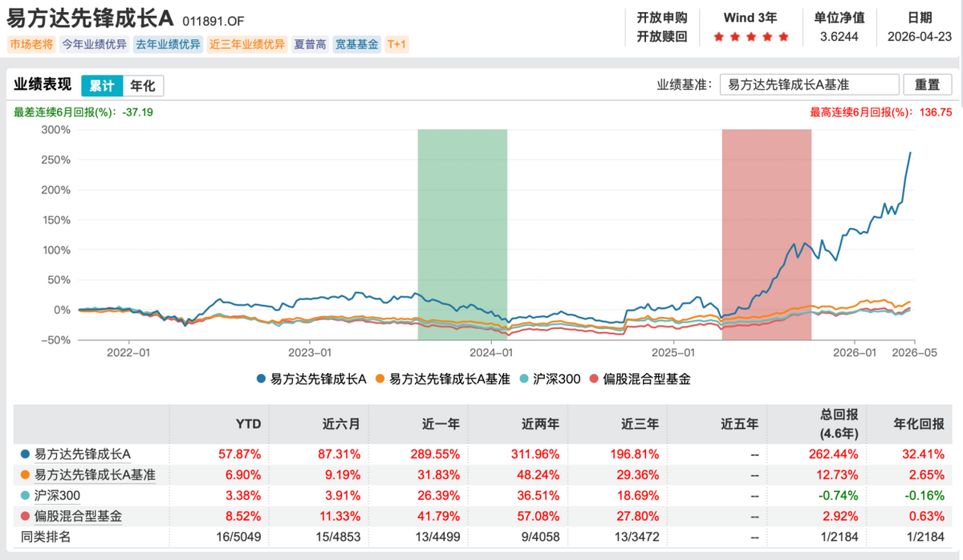Click the red best six-month shaded region
The width and height of the screenshot is (963, 560).
click(766, 233)
